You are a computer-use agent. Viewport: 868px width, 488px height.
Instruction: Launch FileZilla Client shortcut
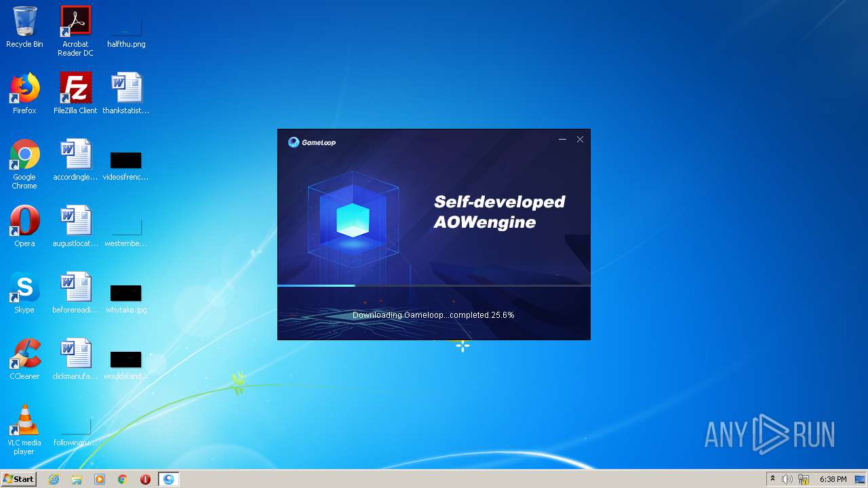point(75,94)
